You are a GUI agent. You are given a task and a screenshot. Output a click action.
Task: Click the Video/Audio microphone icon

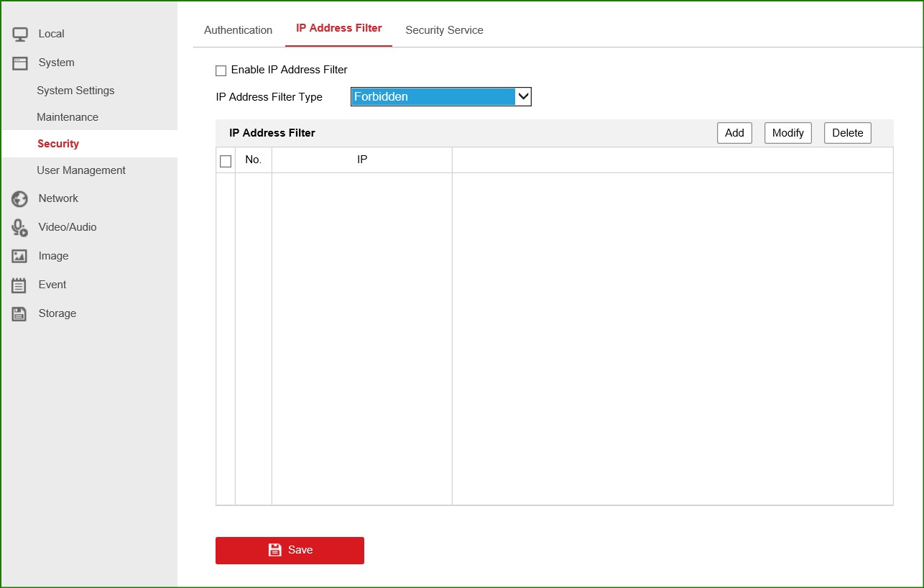tap(19, 228)
